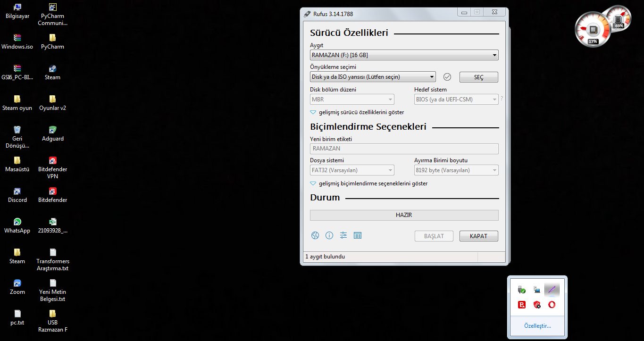
Task: Click the help question mark beside Hedef sistem
Action: [502, 99]
